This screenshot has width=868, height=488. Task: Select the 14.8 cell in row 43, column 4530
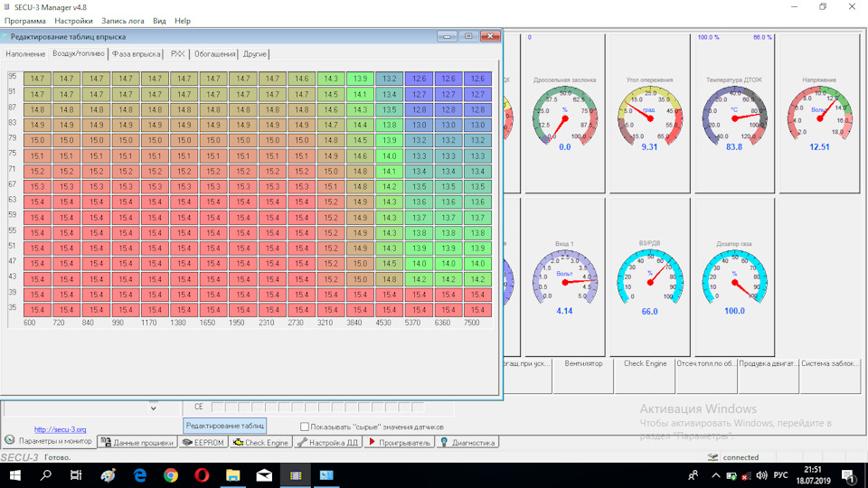pyautogui.click(x=389, y=279)
